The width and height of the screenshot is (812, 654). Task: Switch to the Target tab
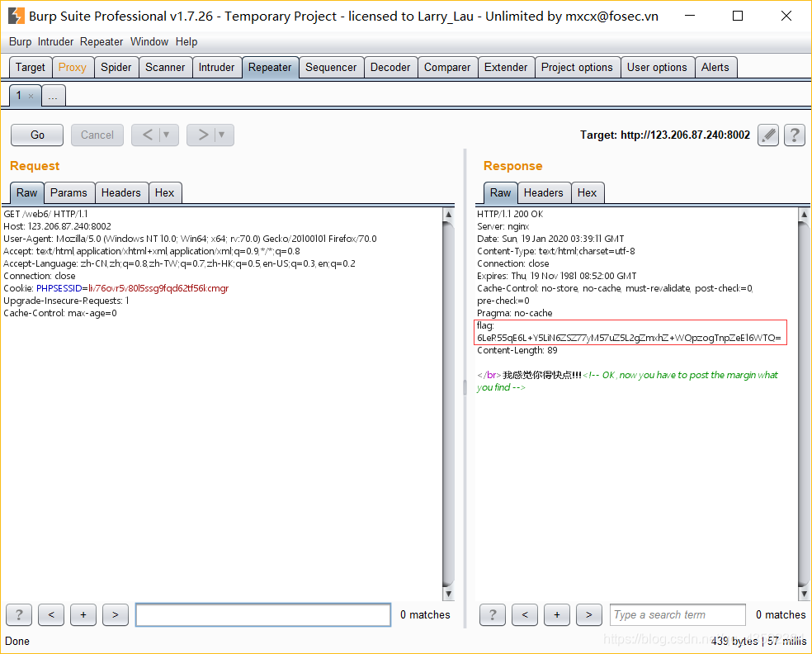pyautogui.click(x=31, y=68)
